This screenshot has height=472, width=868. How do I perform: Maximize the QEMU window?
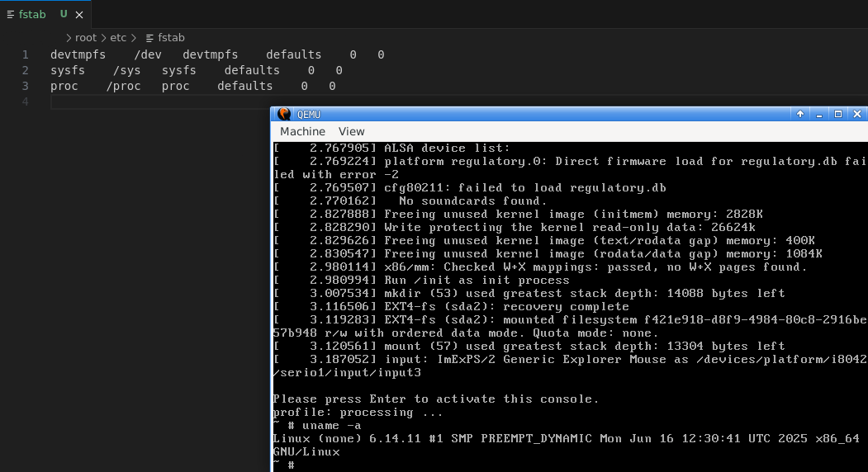pos(838,114)
